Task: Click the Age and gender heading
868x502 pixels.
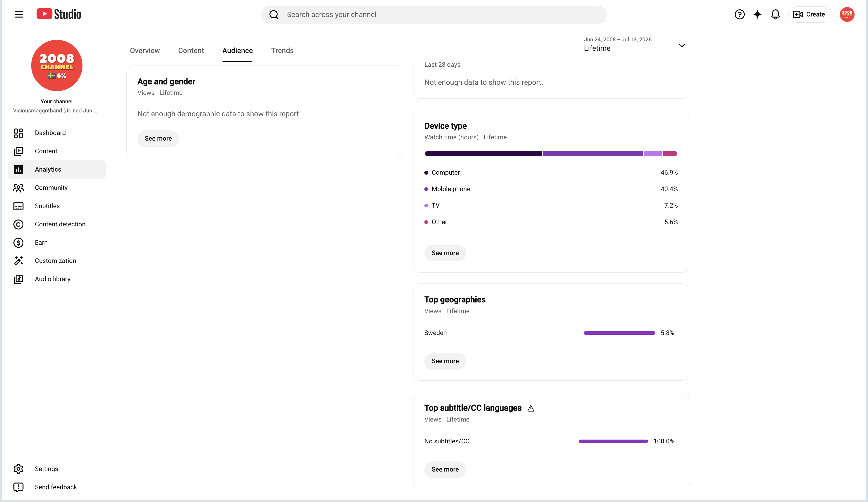Action: pos(166,82)
